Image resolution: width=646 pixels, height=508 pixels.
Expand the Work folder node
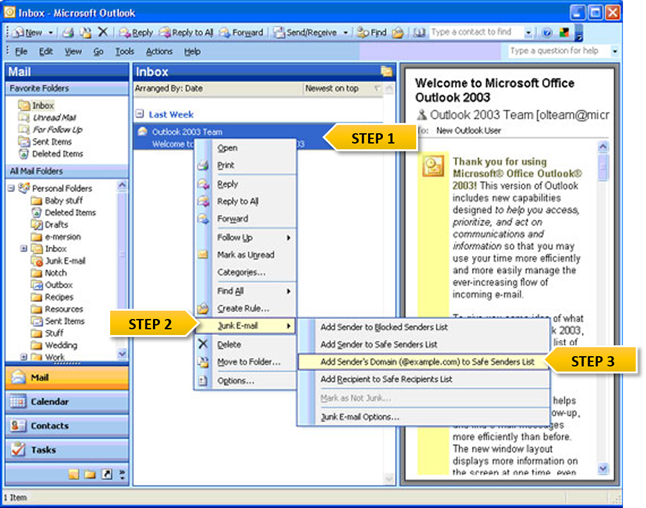(23, 357)
